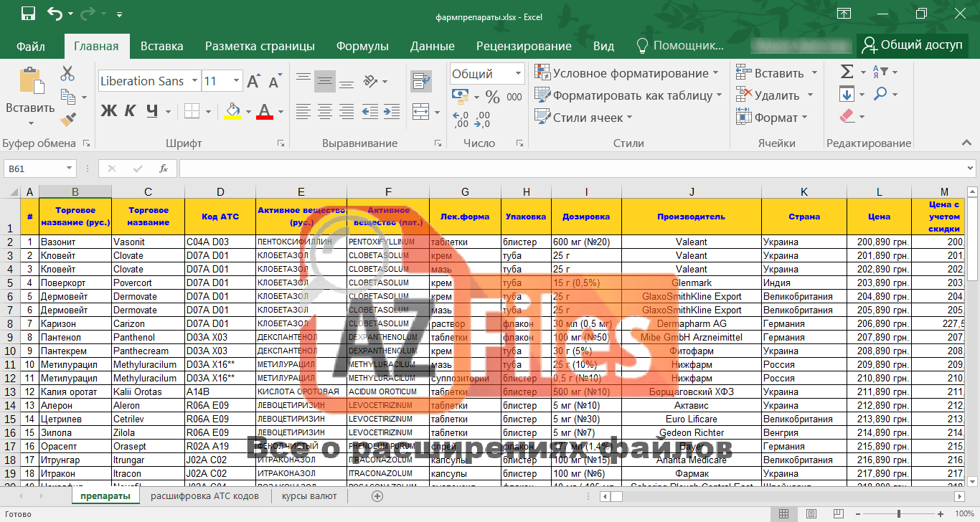Increase decimal places
Viewport: 980px width, 522px height.
point(461,119)
